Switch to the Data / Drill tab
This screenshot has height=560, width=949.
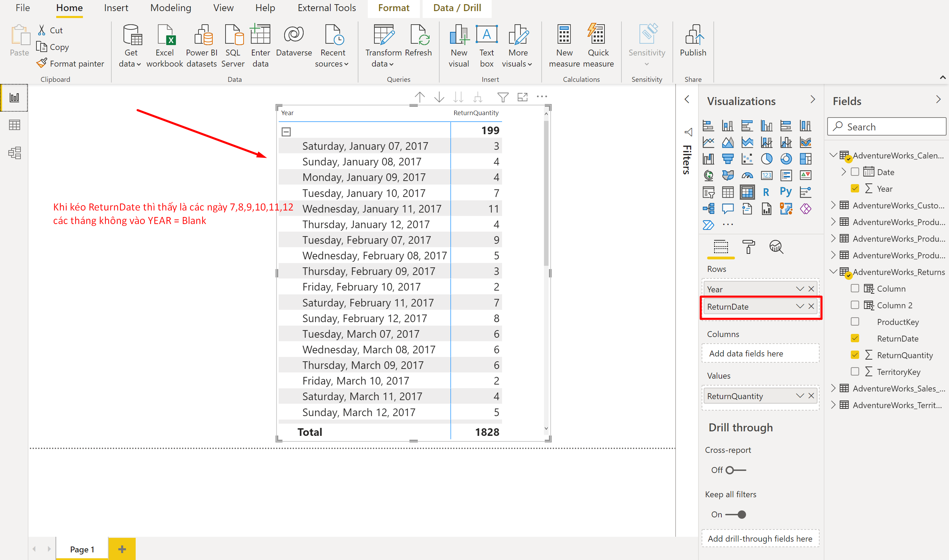(457, 8)
